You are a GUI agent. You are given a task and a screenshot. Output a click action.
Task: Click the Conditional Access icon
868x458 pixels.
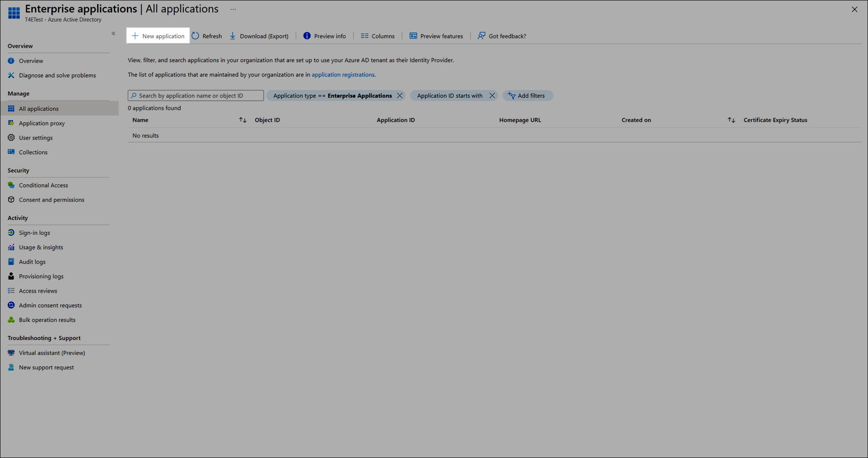click(11, 185)
